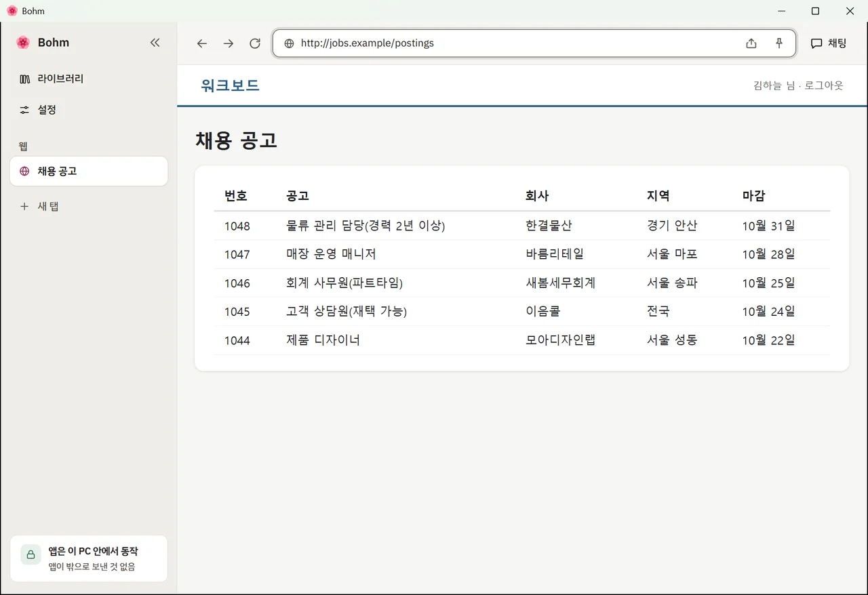This screenshot has width=868, height=595.
Task: Click company 한결물산
Action: tap(549, 226)
